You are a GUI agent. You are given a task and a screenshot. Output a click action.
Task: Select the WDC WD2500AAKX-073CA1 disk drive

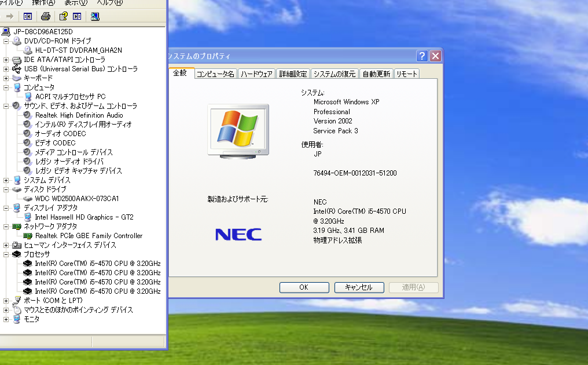click(76, 199)
